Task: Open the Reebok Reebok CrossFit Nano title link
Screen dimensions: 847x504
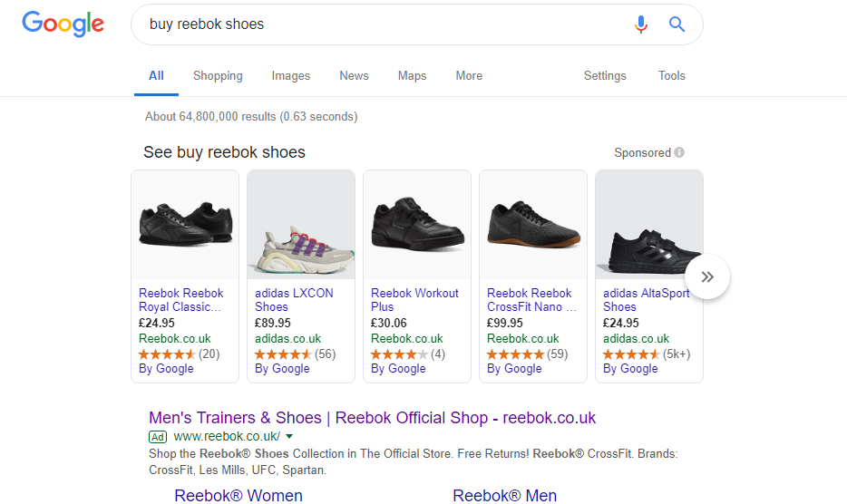Action: (531, 300)
